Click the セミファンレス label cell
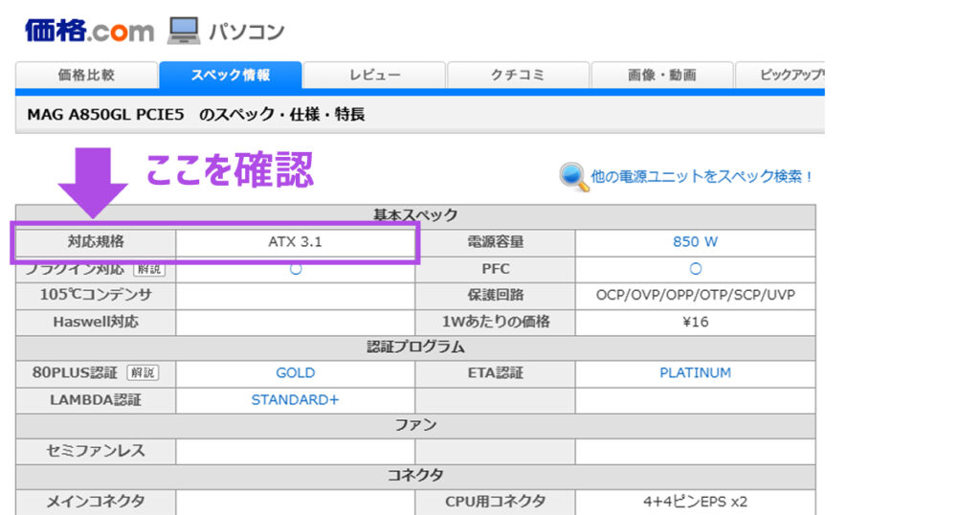980x515 pixels. (x=96, y=451)
